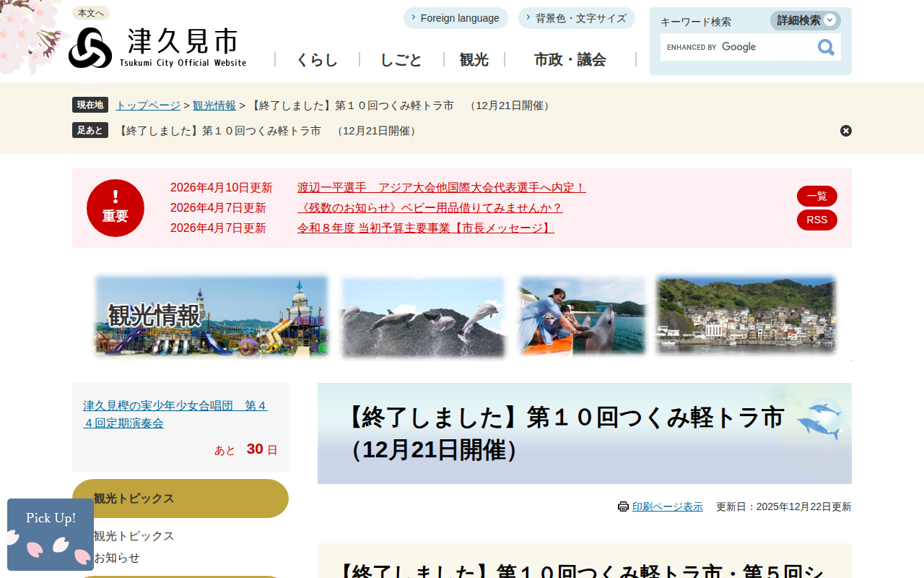924x578 pixels.
Task: Click the printer icon beside 印刷ページ表示
Action: (x=623, y=506)
